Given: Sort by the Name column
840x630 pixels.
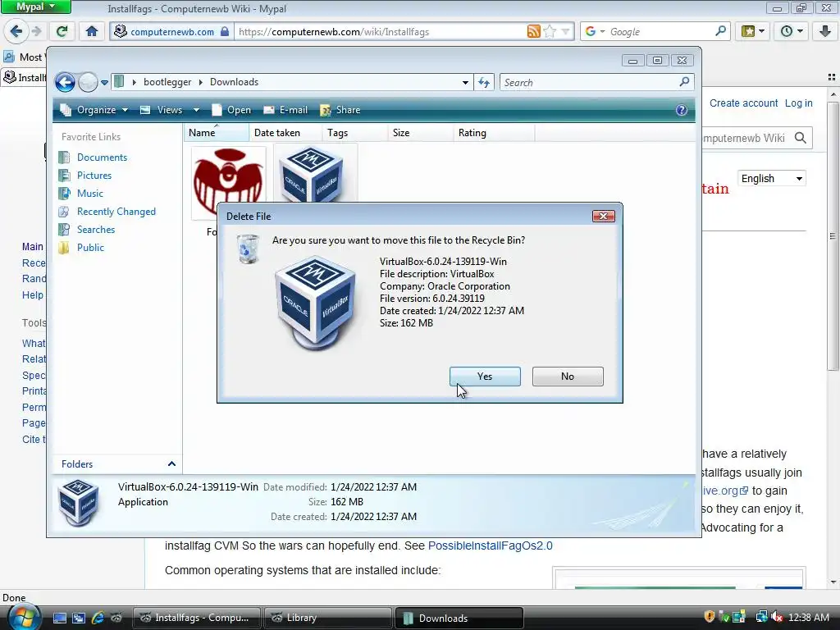Looking at the screenshot, I should [x=217, y=133].
